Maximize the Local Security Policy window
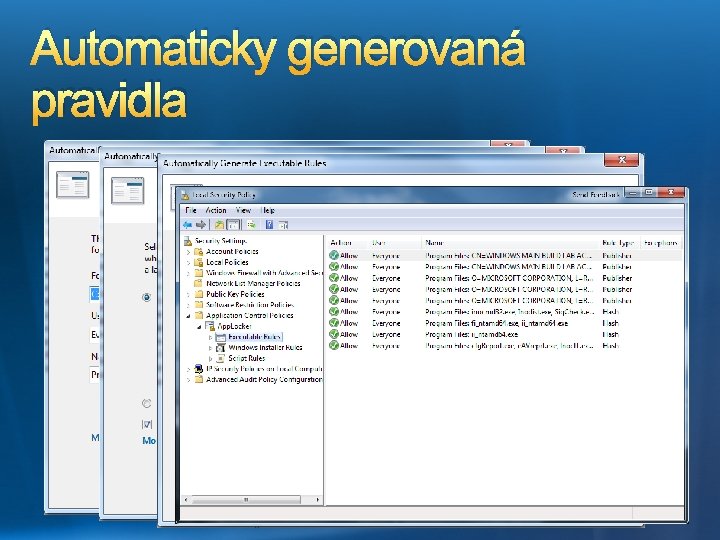The width and height of the screenshot is (720, 540). pyautogui.click(x=648, y=192)
